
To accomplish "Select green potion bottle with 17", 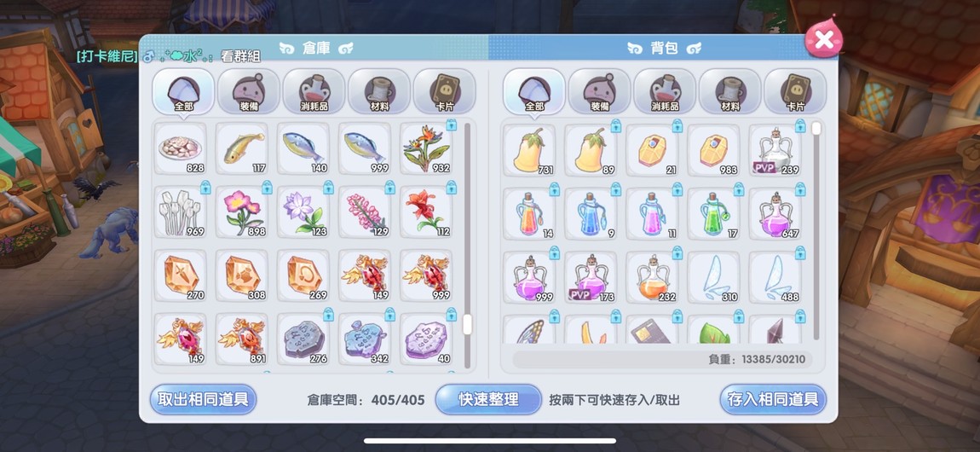I will point(714,214).
